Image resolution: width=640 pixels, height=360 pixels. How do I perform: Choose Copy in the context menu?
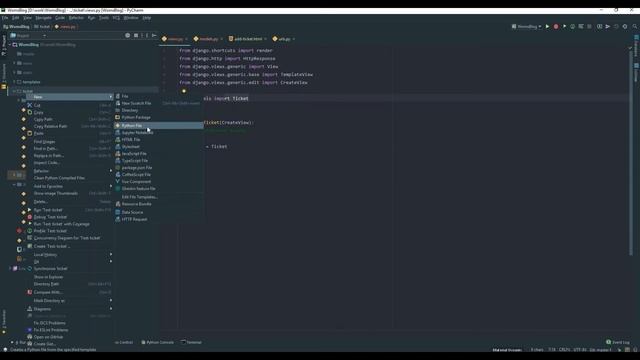tap(69, 112)
